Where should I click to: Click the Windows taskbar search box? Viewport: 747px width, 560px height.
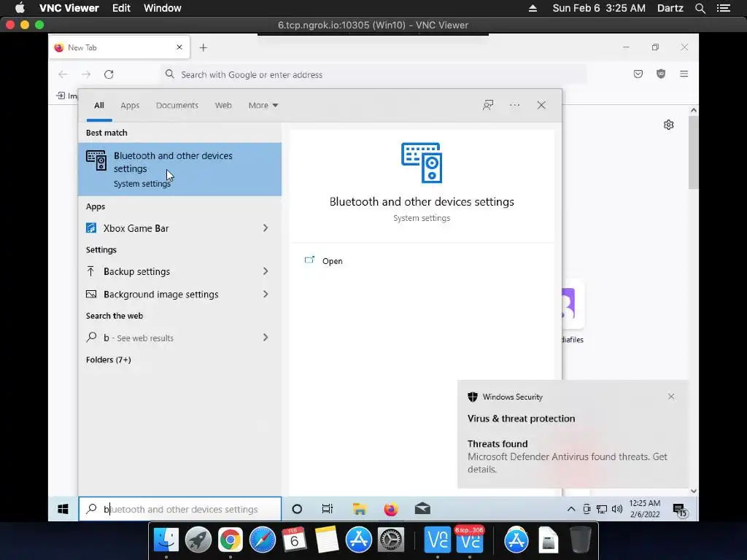point(180,509)
